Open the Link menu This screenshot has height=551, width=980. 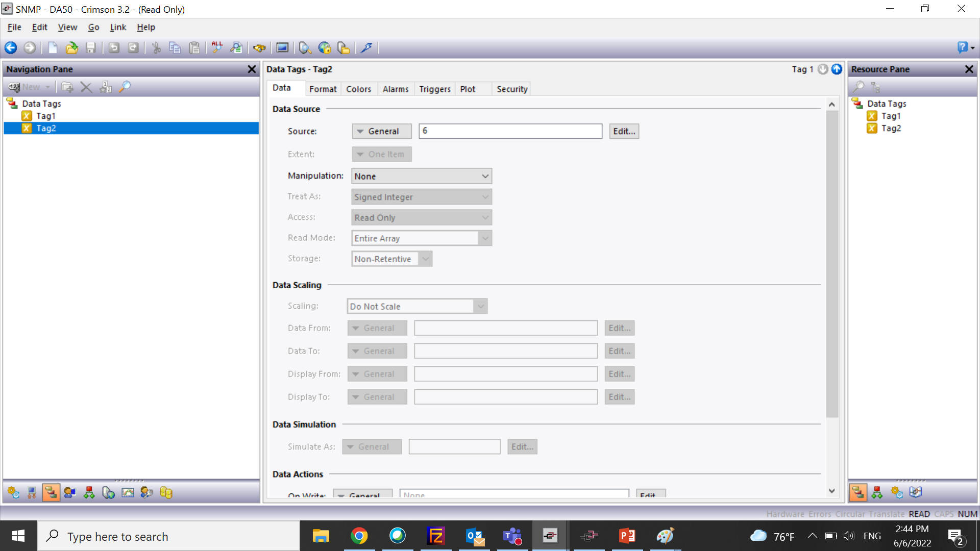point(118,27)
